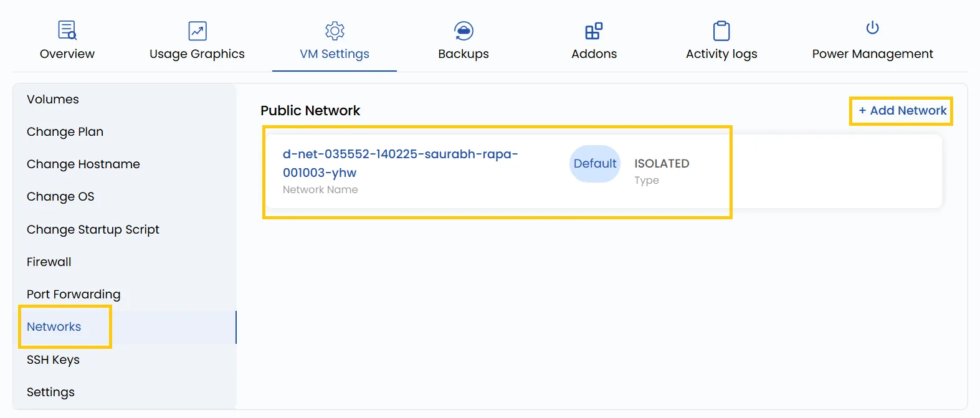Screen dimensions: 980x418
Task: Click the Power Management power icon
Action: [x=872, y=27]
